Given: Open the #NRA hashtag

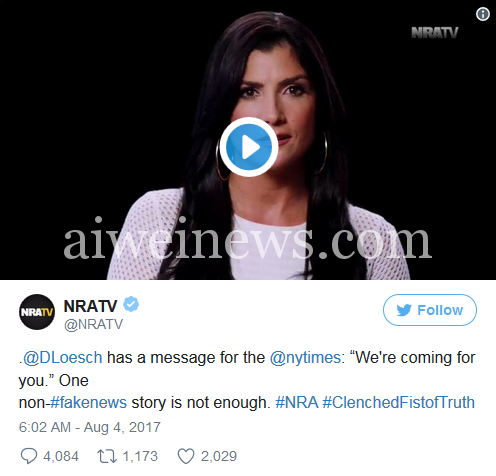Looking at the screenshot, I should pyautogui.click(x=297, y=402).
